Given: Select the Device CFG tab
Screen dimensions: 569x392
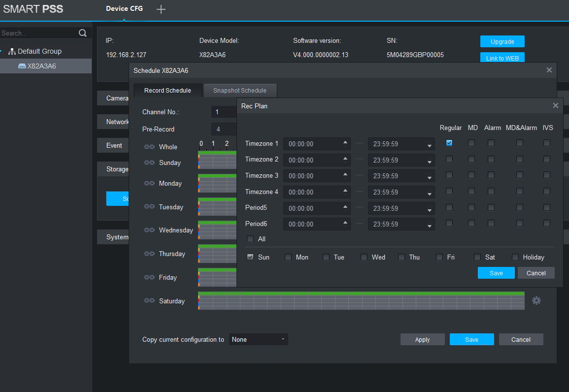Looking at the screenshot, I should coord(124,9).
